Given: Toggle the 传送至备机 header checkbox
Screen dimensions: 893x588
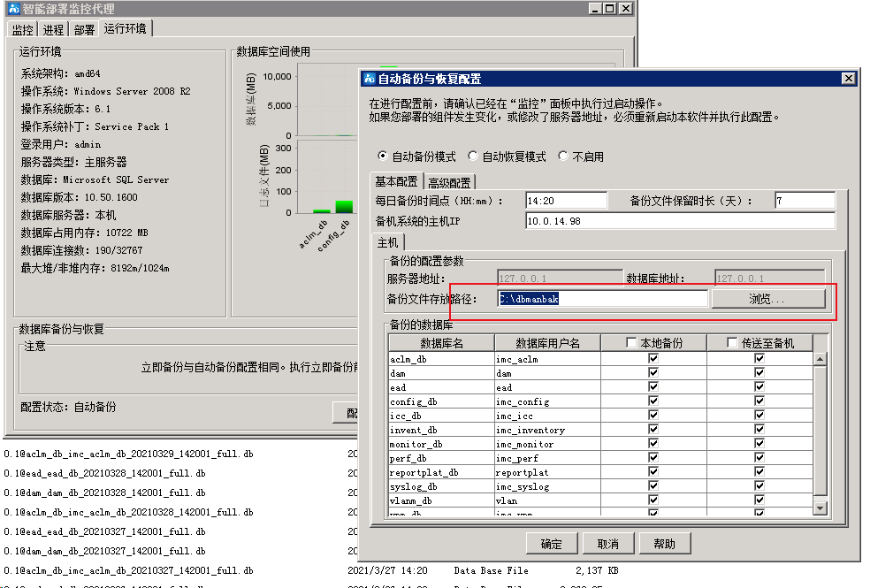Looking at the screenshot, I should pos(732,343).
